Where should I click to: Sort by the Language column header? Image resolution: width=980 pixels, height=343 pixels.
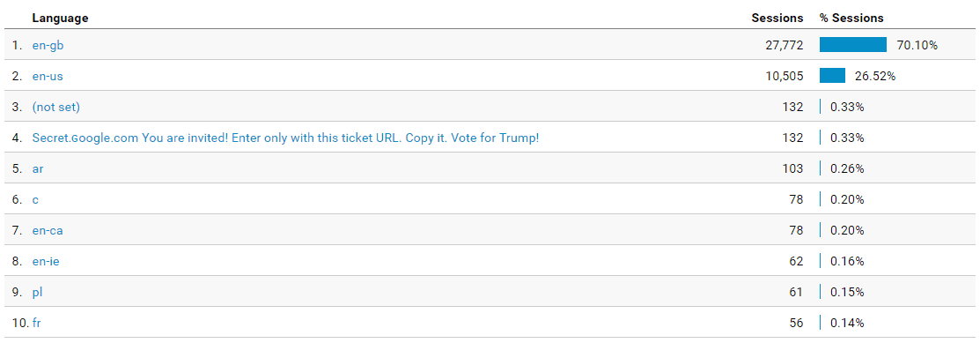coord(60,19)
